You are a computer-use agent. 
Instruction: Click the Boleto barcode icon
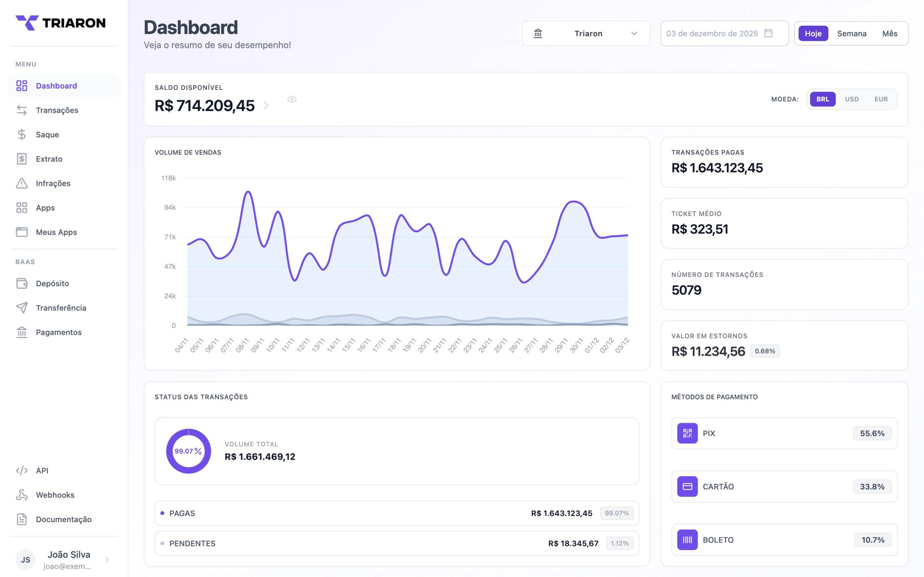click(687, 539)
